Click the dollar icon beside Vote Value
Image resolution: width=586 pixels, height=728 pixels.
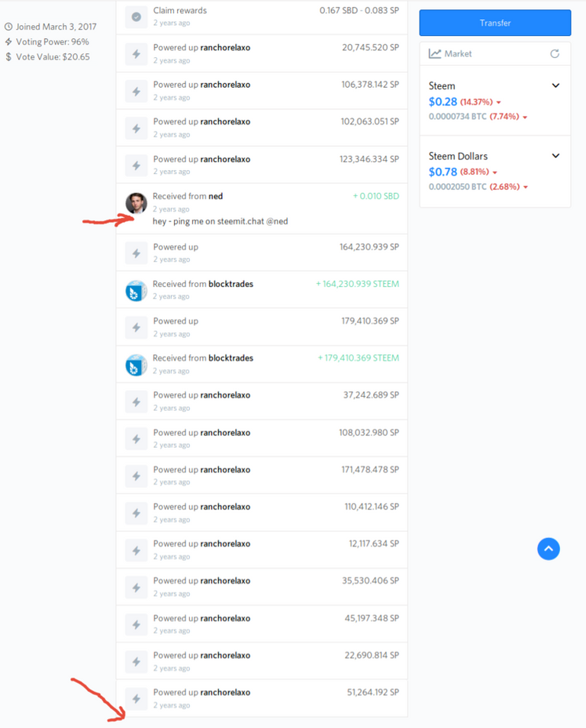[8, 57]
